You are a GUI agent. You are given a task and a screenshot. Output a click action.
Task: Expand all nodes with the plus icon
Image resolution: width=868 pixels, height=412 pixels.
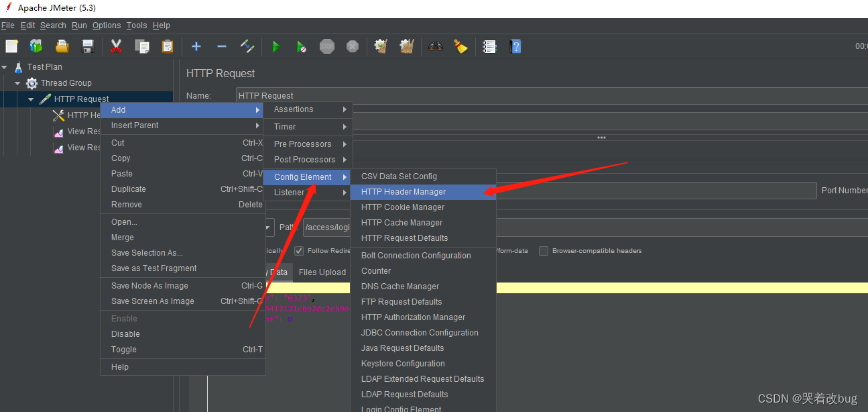pos(196,46)
